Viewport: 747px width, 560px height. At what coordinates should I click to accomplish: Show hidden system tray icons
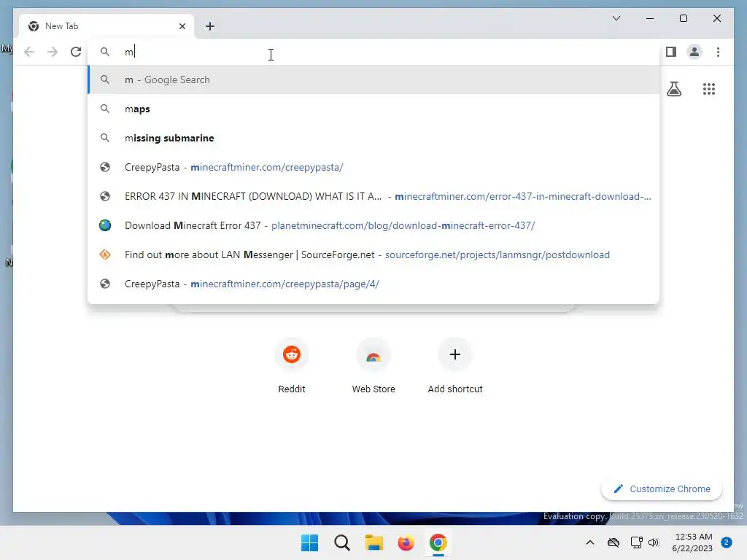pyautogui.click(x=589, y=542)
